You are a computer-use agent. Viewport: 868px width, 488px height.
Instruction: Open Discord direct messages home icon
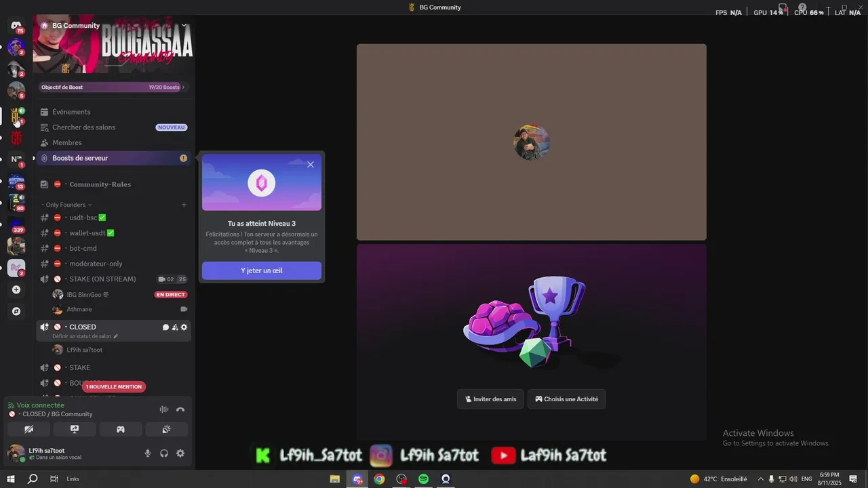[16, 26]
